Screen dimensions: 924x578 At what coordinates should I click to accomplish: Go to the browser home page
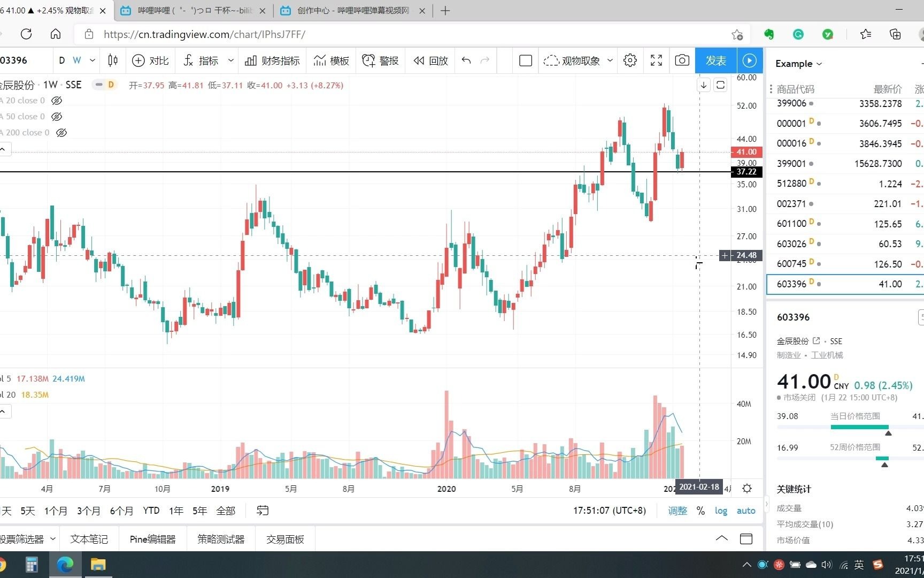[56, 34]
